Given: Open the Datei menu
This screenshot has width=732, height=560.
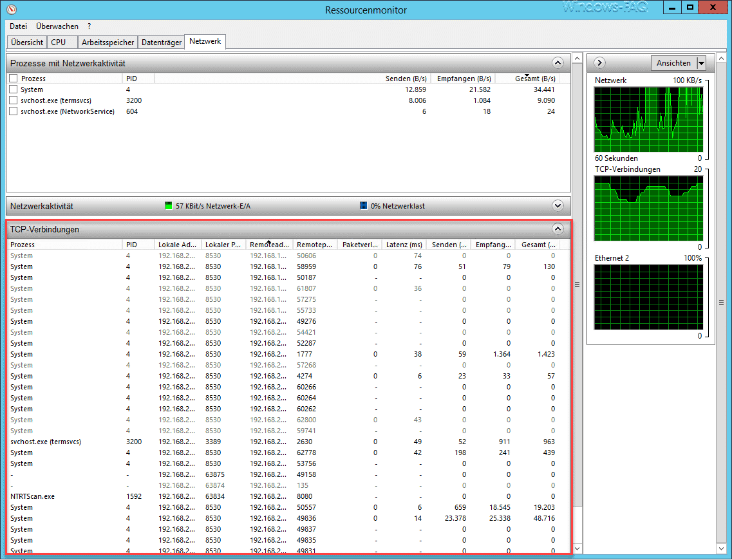Looking at the screenshot, I should (18, 26).
